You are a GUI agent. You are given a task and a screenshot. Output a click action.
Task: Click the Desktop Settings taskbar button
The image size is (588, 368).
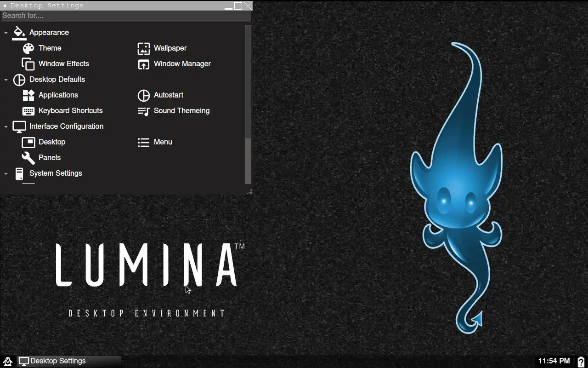[70, 361]
